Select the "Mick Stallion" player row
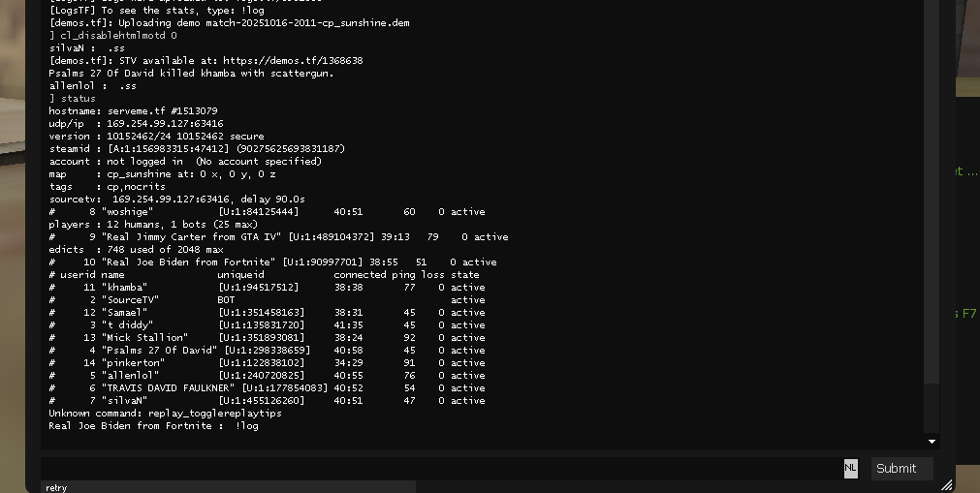This screenshot has height=493, width=980. [x=267, y=337]
